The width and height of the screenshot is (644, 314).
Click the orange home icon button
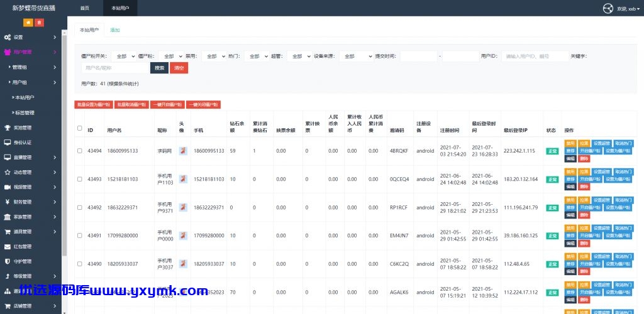tap(28, 23)
